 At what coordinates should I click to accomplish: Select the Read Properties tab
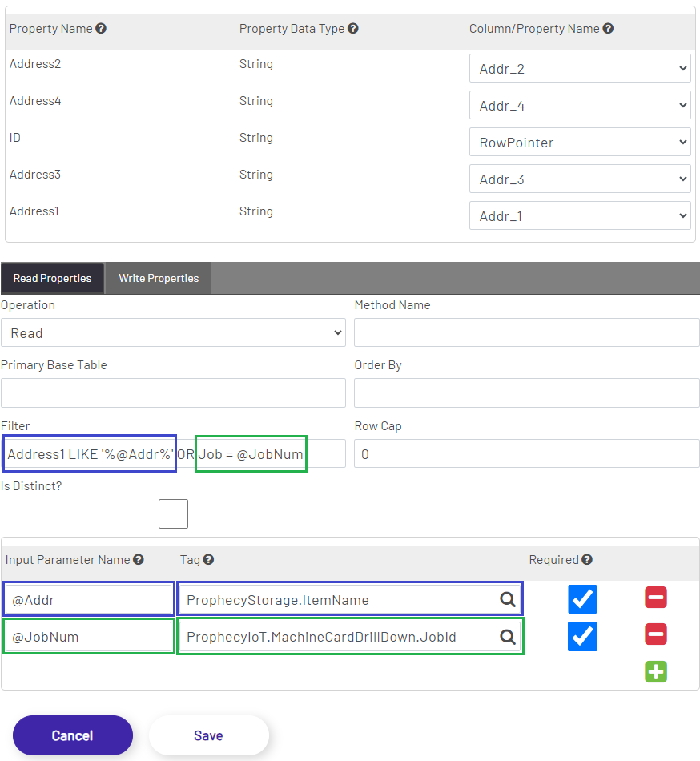[x=52, y=278]
